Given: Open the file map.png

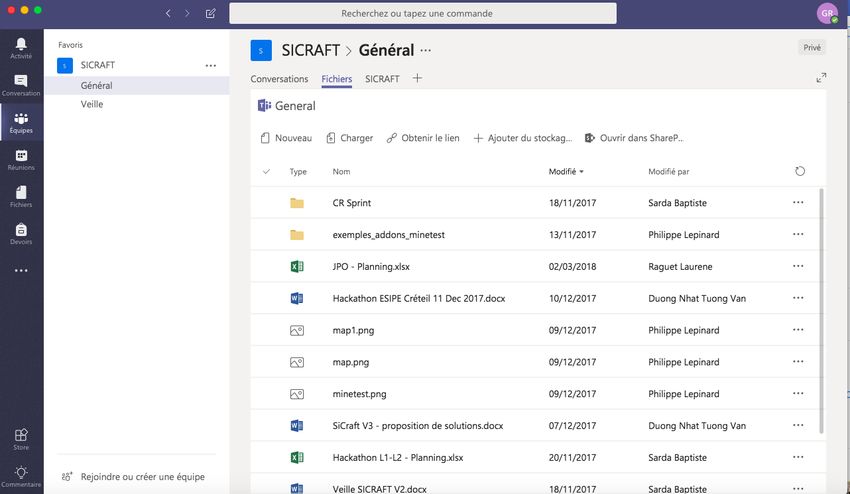Looking at the screenshot, I should [x=351, y=362].
